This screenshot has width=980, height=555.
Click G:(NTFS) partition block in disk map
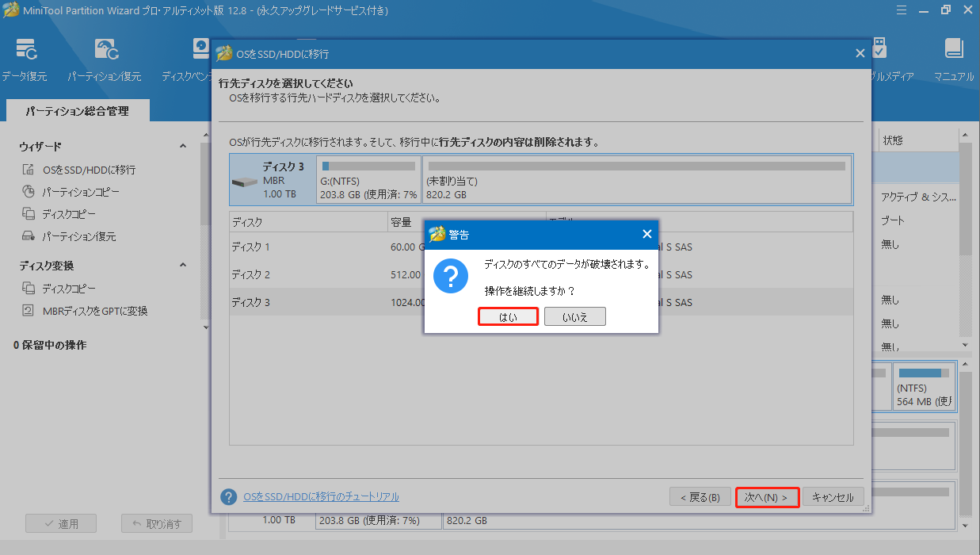368,180
